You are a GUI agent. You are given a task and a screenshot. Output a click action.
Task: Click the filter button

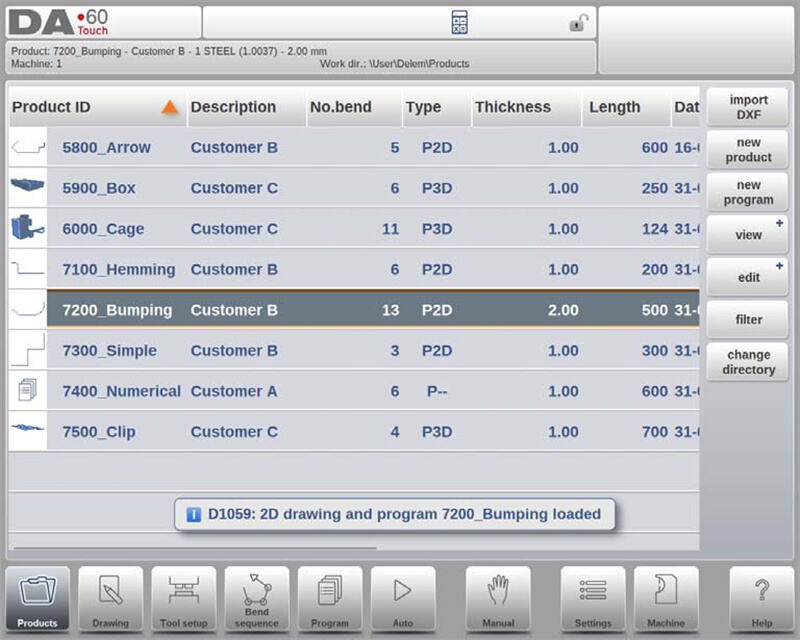coord(748,320)
